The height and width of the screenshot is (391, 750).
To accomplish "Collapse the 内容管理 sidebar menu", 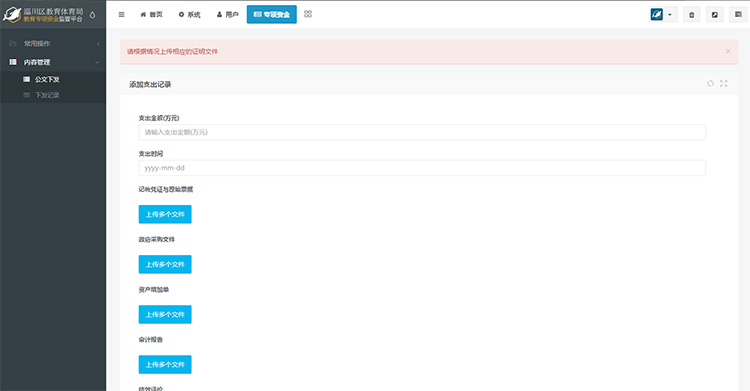I will click(x=53, y=62).
